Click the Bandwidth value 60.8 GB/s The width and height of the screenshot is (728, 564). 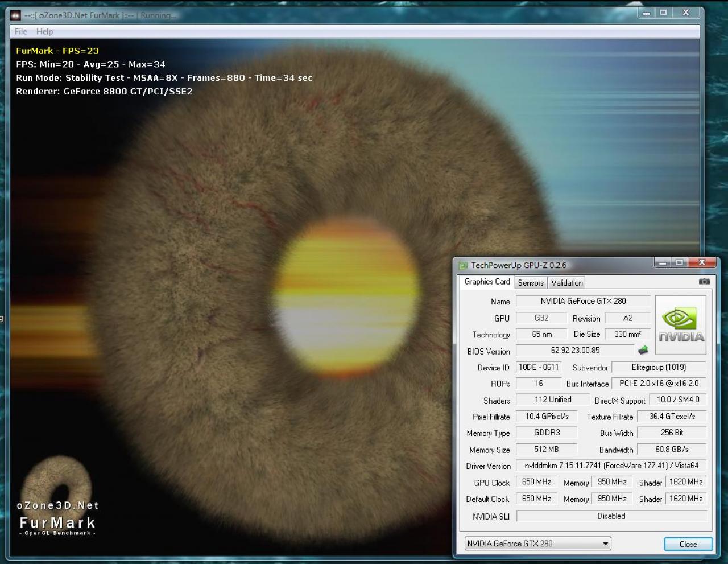tap(672, 449)
